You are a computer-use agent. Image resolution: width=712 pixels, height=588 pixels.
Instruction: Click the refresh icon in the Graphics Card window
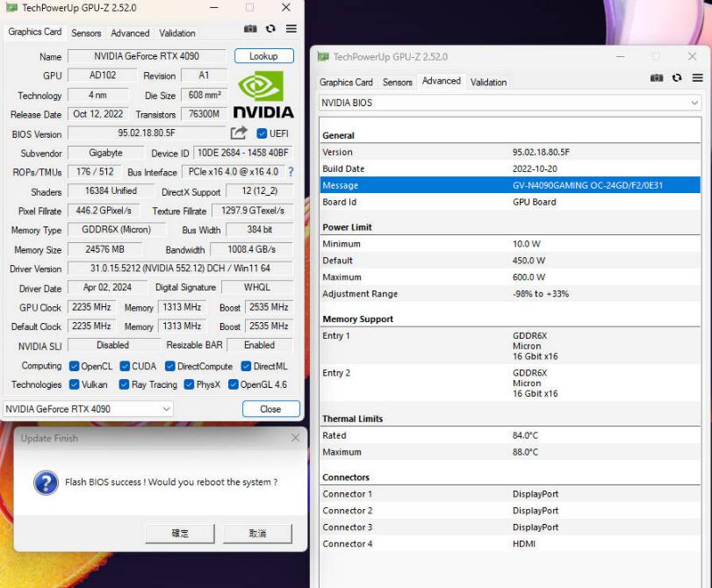(x=270, y=29)
